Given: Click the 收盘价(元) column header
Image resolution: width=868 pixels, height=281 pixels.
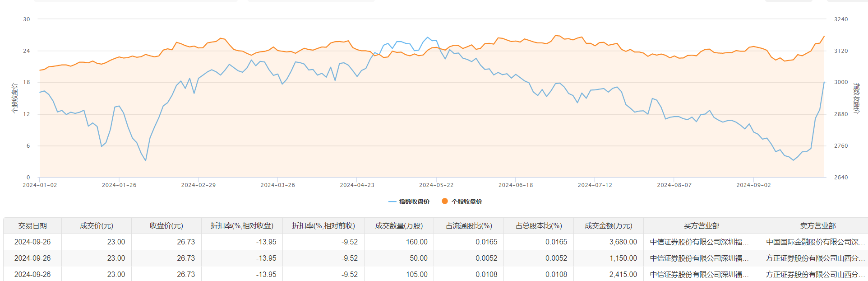Looking at the screenshot, I should point(166,226).
